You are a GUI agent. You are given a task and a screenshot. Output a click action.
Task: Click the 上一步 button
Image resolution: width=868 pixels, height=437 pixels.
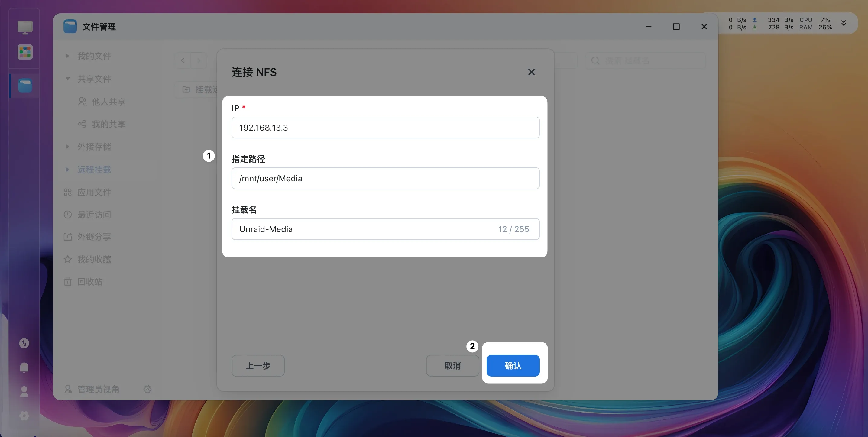pyautogui.click(x=258, y=366)
